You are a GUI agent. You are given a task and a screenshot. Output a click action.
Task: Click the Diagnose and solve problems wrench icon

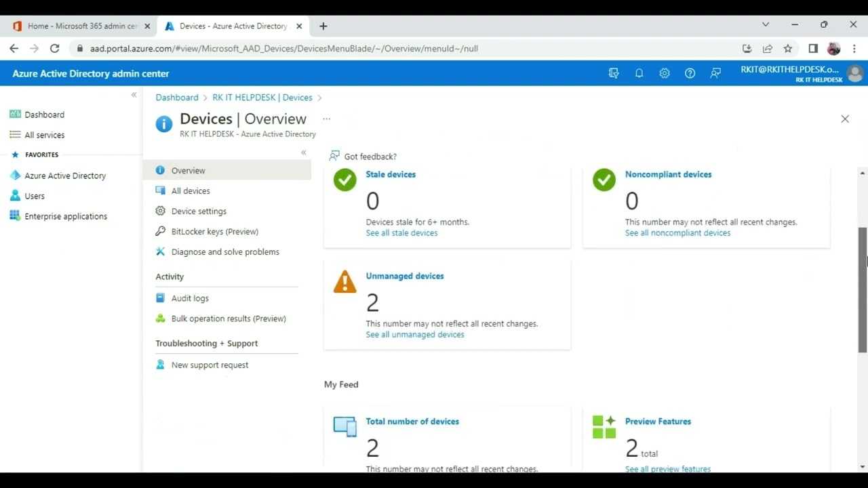point(160,251)
